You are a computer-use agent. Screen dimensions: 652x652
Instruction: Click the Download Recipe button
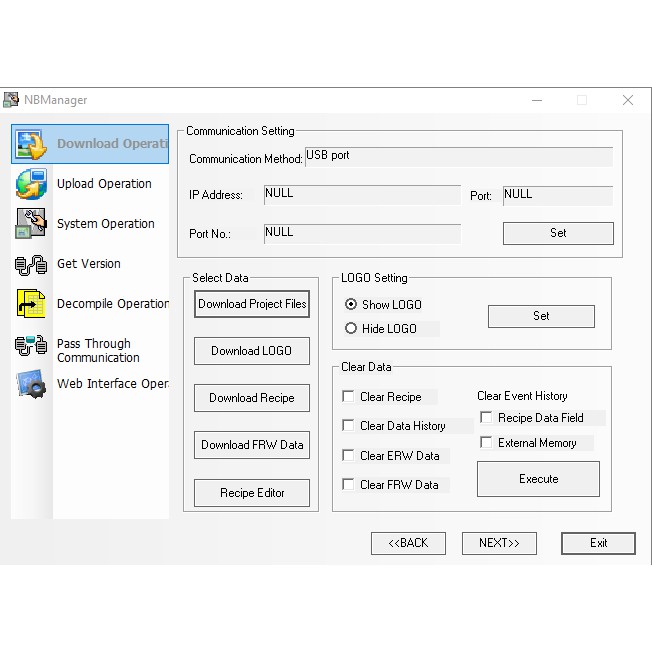pos(252,398)
